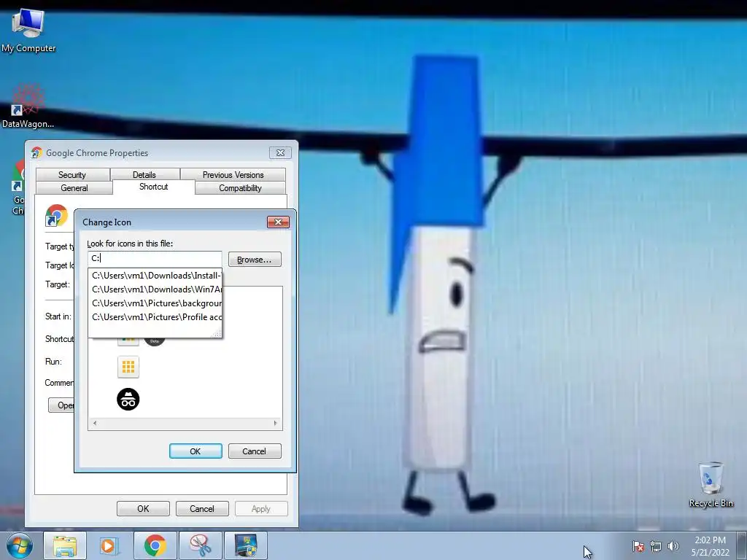The image size is (747, 560).
Task: Close the Google Chrome Properties window
Action: pos(280,153)
